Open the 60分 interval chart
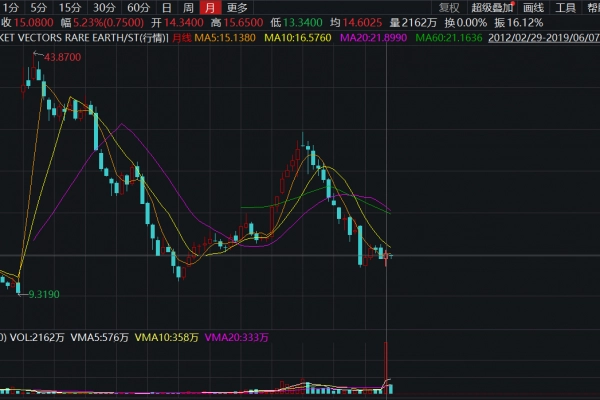 click(x=139, y=8)
